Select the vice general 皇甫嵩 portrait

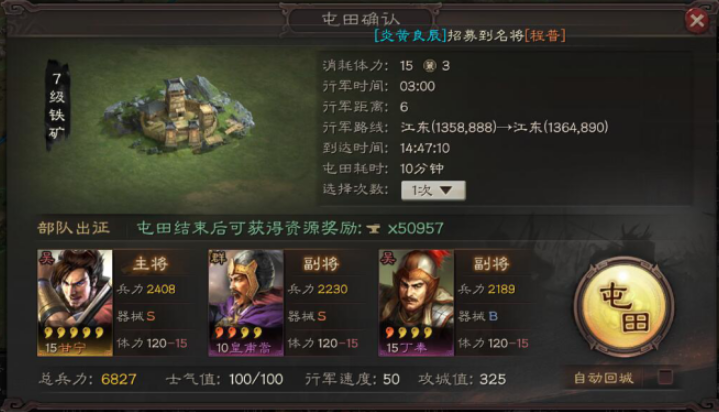[x=246, y=303]
